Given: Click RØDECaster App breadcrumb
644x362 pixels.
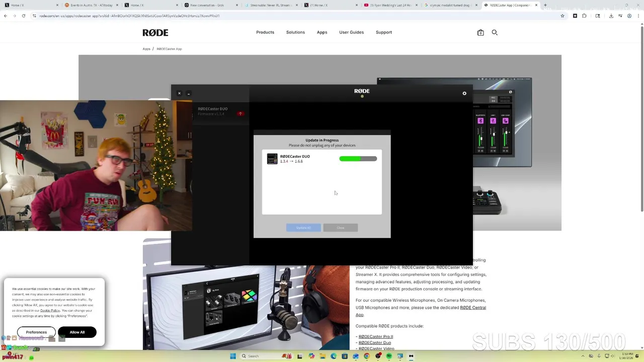Looking at the screenshot, I should pyautogui.click(x=169, y=49).
